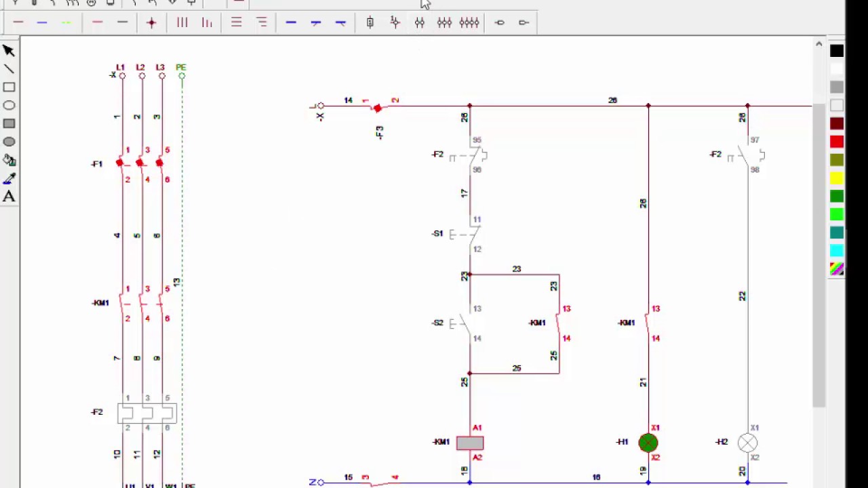Pick the yellow color swatch
Screen dimensions: 868x488
click(837, 178)
